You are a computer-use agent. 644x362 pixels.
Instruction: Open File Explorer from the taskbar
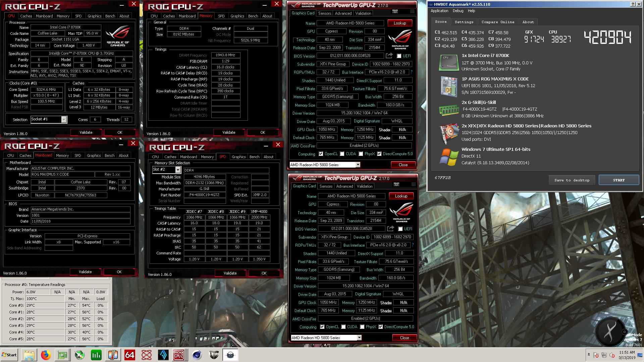29,355
